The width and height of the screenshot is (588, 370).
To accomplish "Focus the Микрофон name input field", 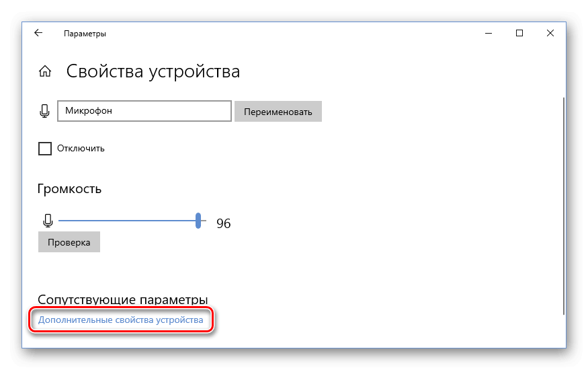I will tap(144, 111).
